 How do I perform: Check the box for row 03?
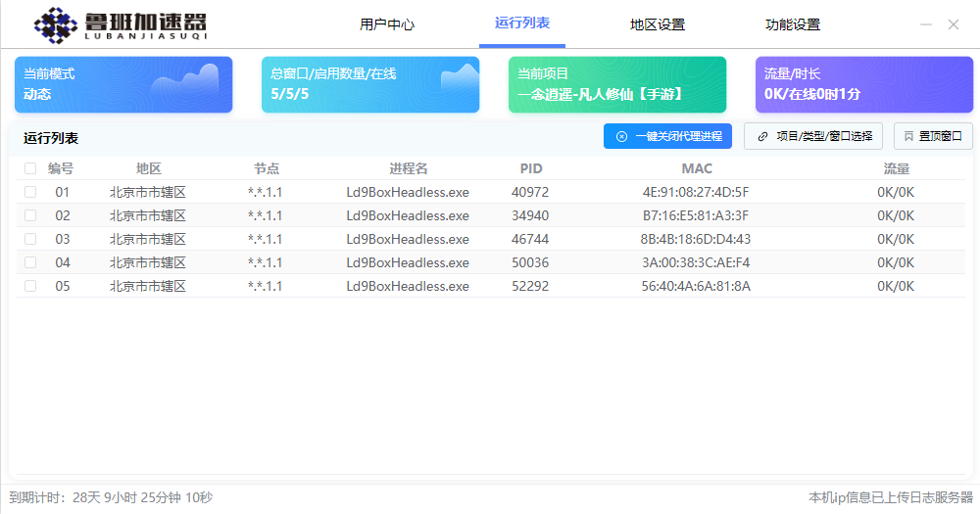tap(30, 239)
